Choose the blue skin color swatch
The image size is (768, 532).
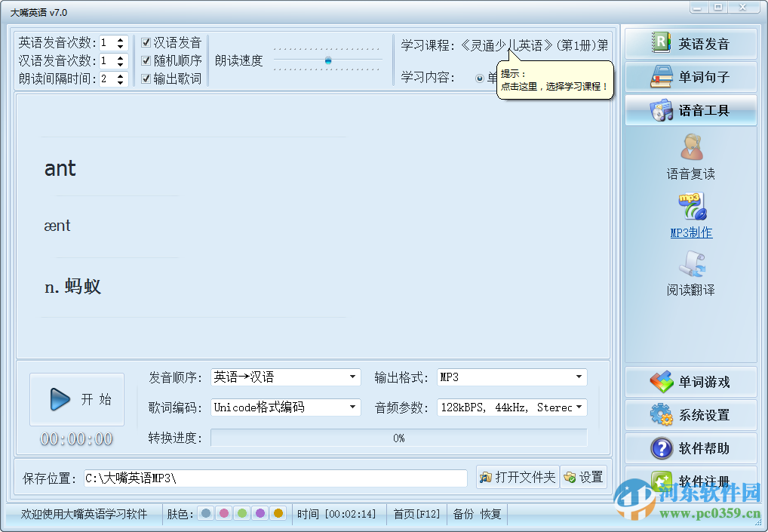206,513
